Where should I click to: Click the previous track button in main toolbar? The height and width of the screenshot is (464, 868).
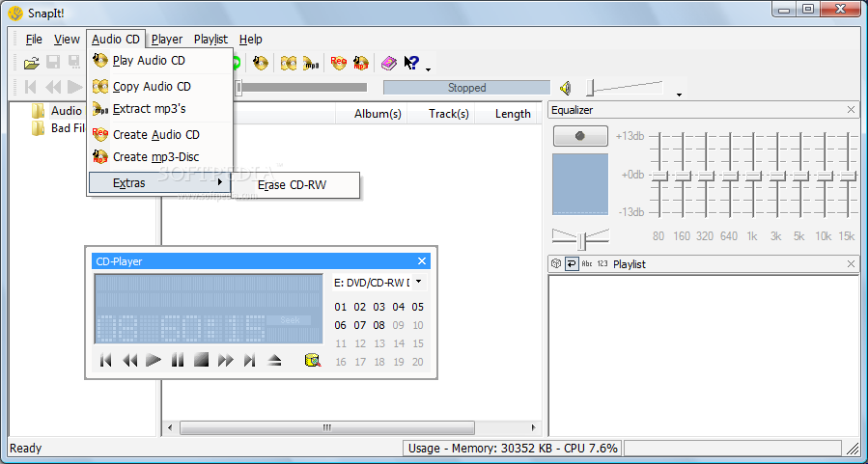click(31, 87)
